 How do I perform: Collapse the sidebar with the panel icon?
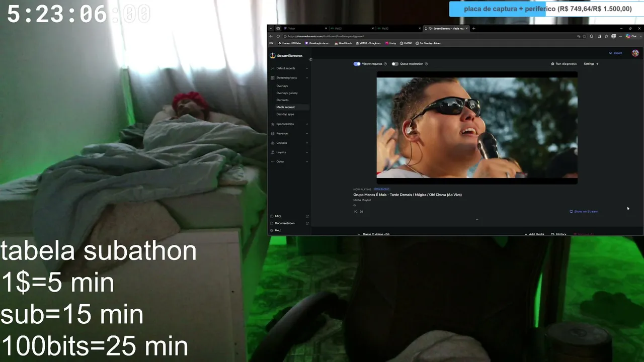tap(310, 60)
